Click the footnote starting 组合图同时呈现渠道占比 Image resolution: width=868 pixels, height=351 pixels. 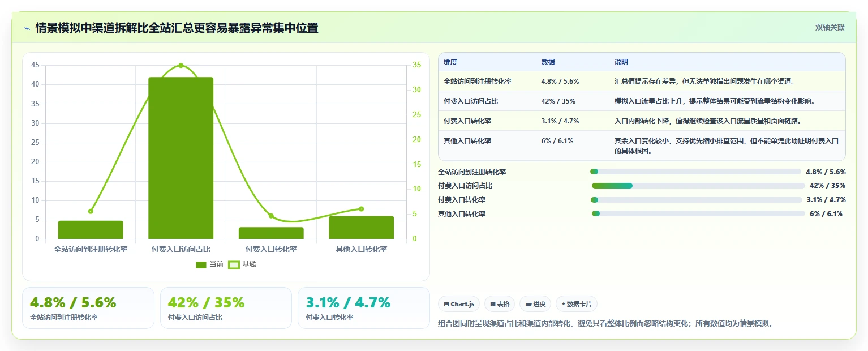pyautogui.click(x=605, y=324)
